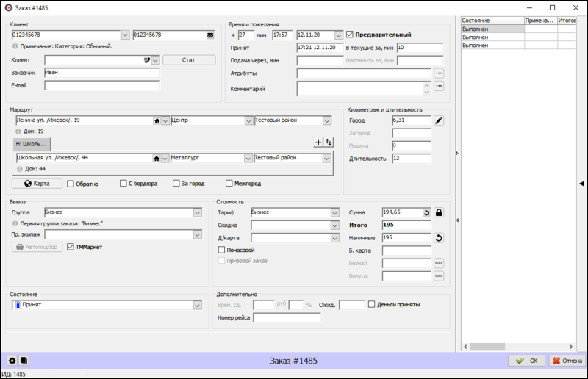The width and height of the screenshot is (588, 379).
Task: Click the swap route points arrows icon
Action: pos(329,142)
